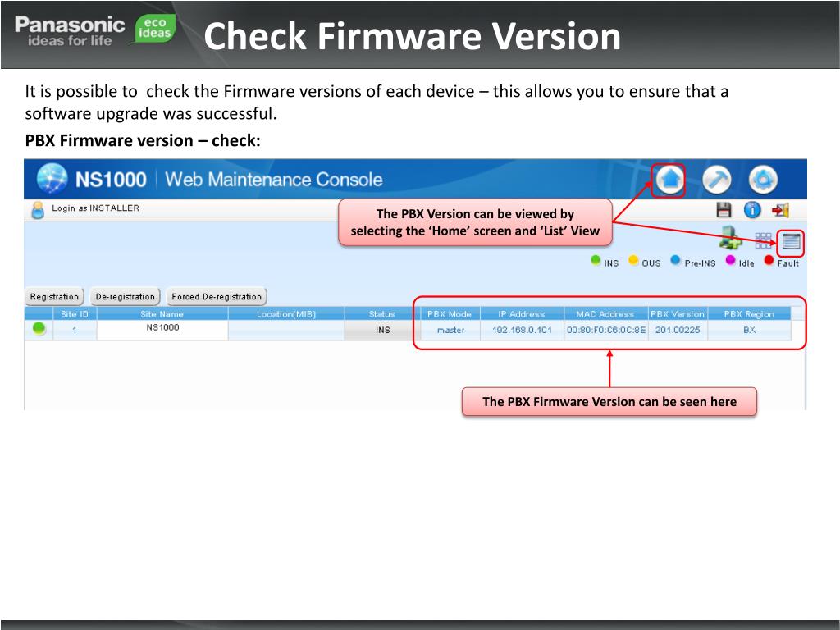
Task: Click the add site icon
Action: coord(730,239)
